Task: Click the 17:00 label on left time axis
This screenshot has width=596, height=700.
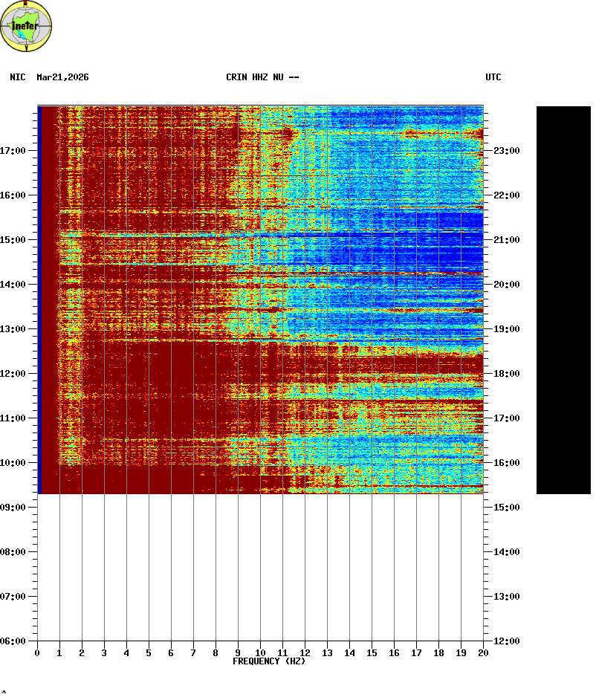Action: [x=13, y=151]
